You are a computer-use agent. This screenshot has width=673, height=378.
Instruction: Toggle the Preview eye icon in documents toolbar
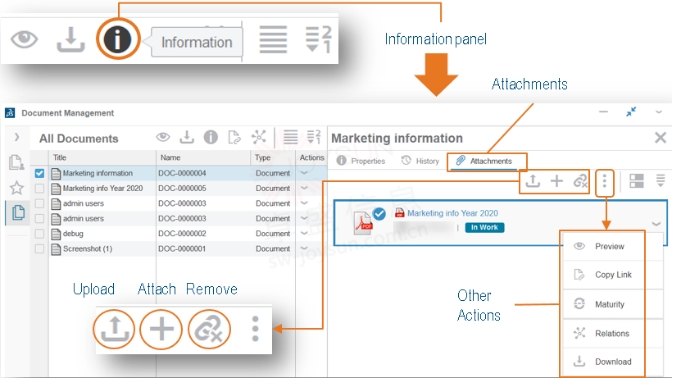point(163,137)
